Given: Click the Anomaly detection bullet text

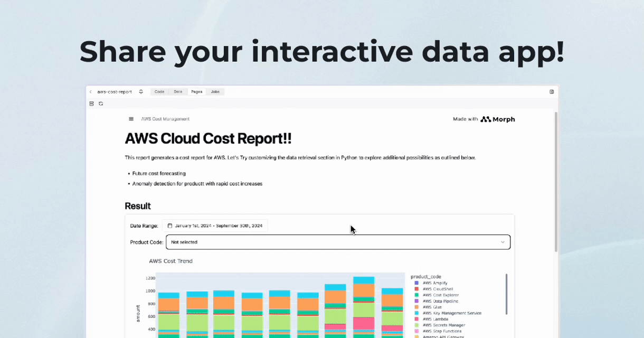Looking at the screenshot, I should [197, 184].
